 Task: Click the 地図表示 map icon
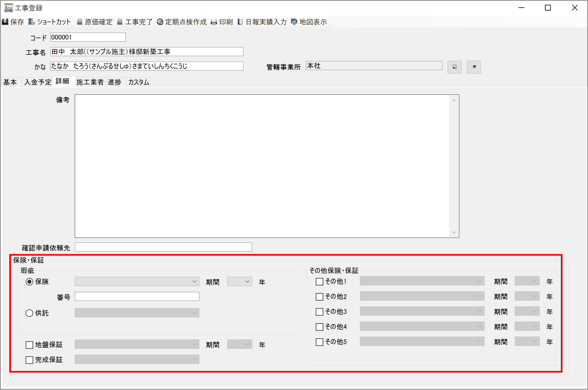tap(294, 22)
